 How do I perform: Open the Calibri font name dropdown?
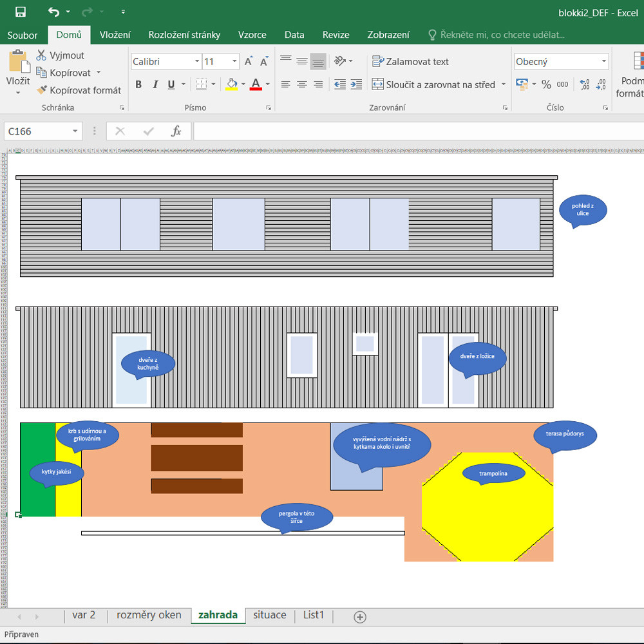point(197,62)
